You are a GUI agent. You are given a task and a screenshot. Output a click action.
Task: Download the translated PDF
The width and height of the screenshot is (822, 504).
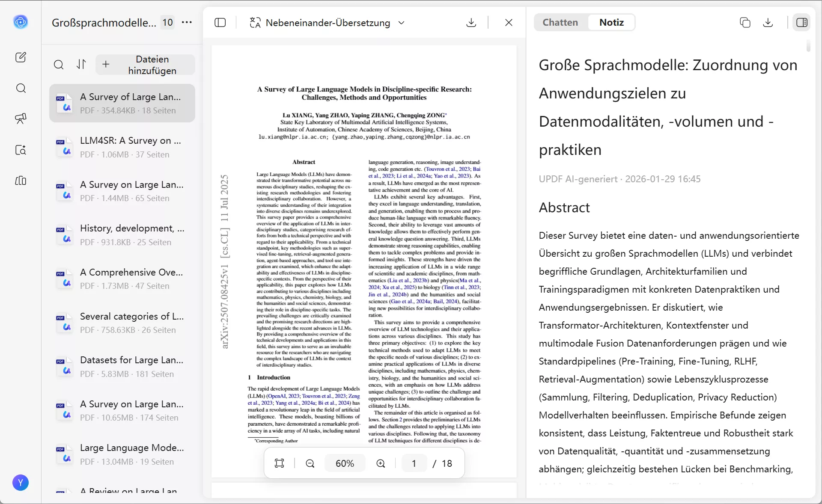pyautogui.click(x=471, y=23)
